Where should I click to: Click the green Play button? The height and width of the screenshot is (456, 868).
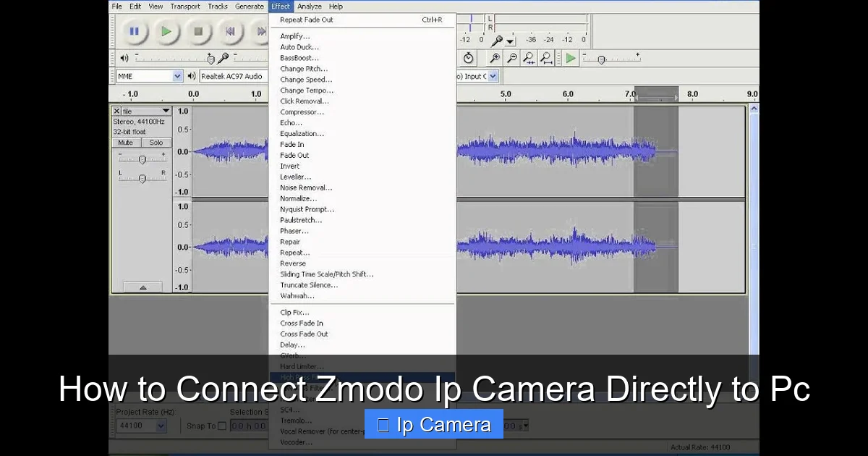166,31
